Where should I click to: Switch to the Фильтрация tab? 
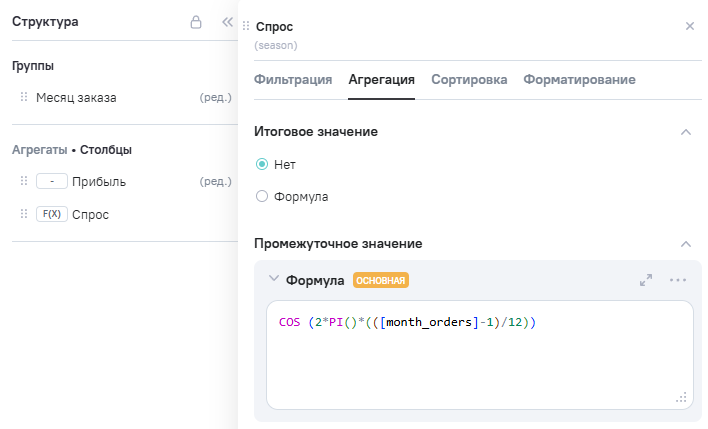(293, 80)
